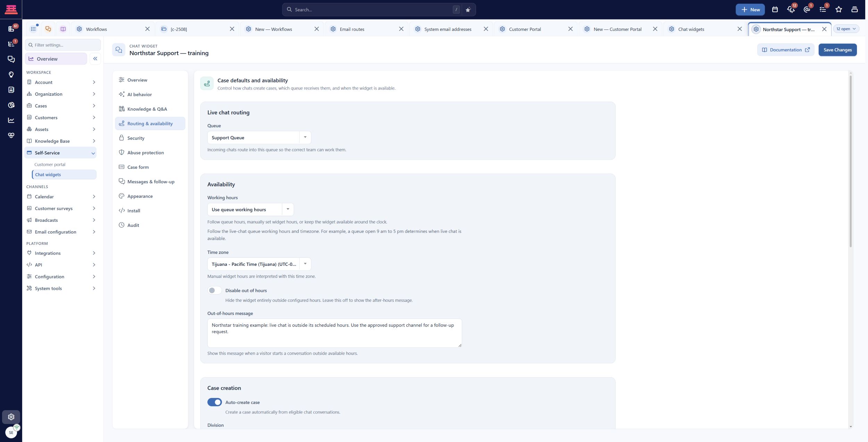The width and height of the screenshot is (868, 442).
Task: Click the Filter settings input field
Action: (x=63, y=45)
